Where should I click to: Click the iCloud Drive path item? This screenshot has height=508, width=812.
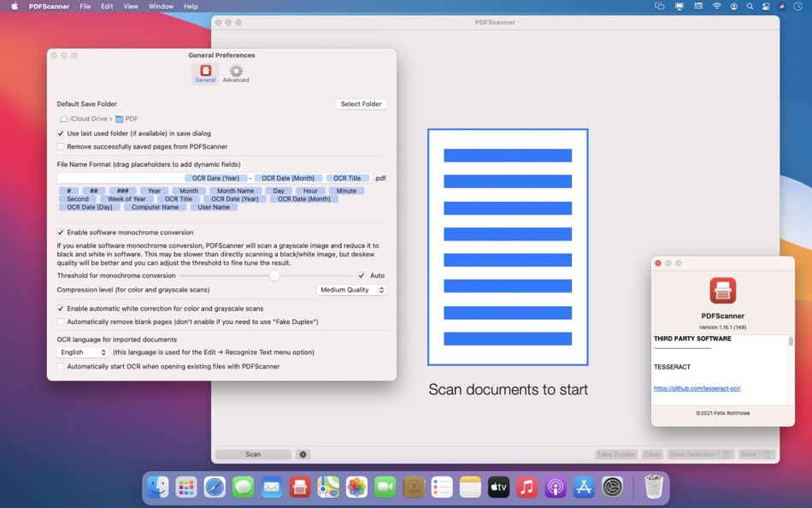pos(84,119)
